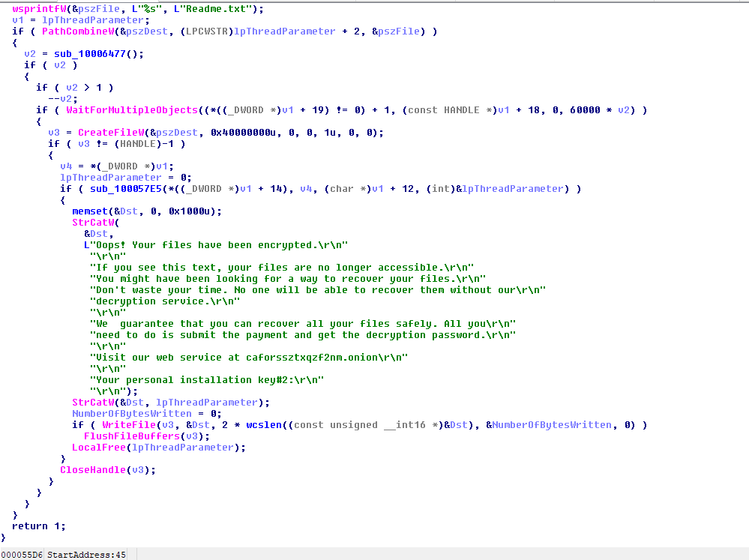Viewport: 749px width, 560px height.
Task: Click the 'decryption service.' string line
Action: coord(165,301)
